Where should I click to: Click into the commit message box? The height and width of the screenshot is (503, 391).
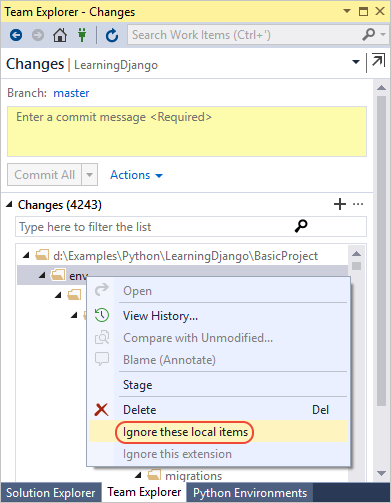coord(187,132)
